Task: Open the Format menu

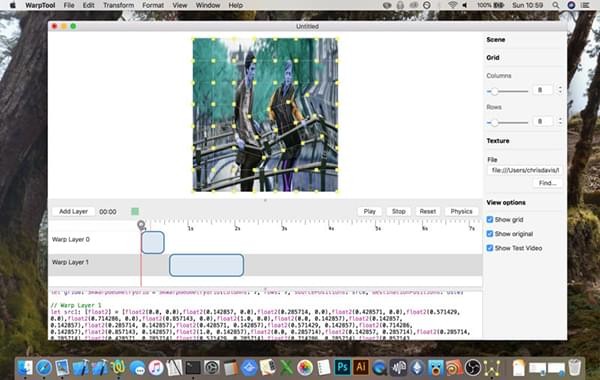Action: pos(153,5)
